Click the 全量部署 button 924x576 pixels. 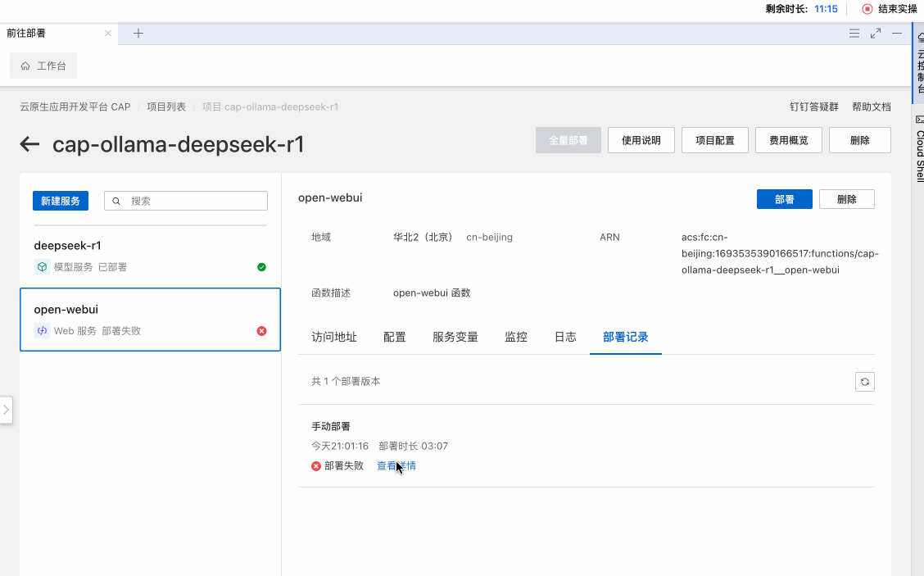[568, 140]
